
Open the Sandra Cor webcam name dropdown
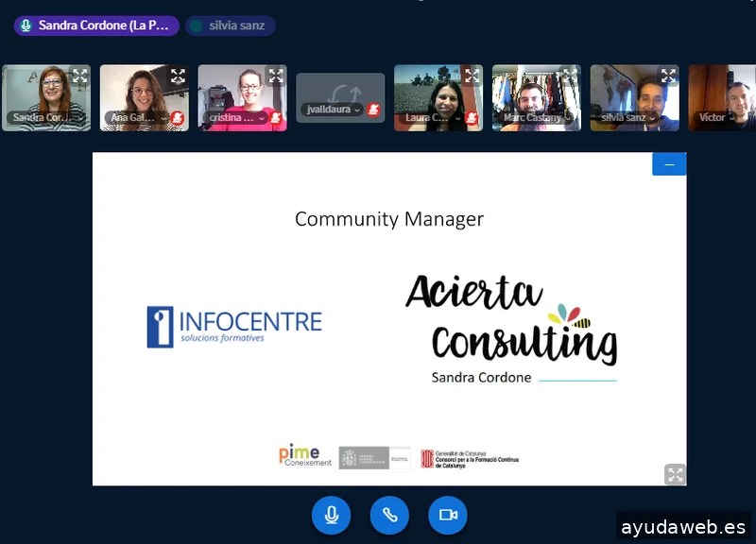point(44,117)
